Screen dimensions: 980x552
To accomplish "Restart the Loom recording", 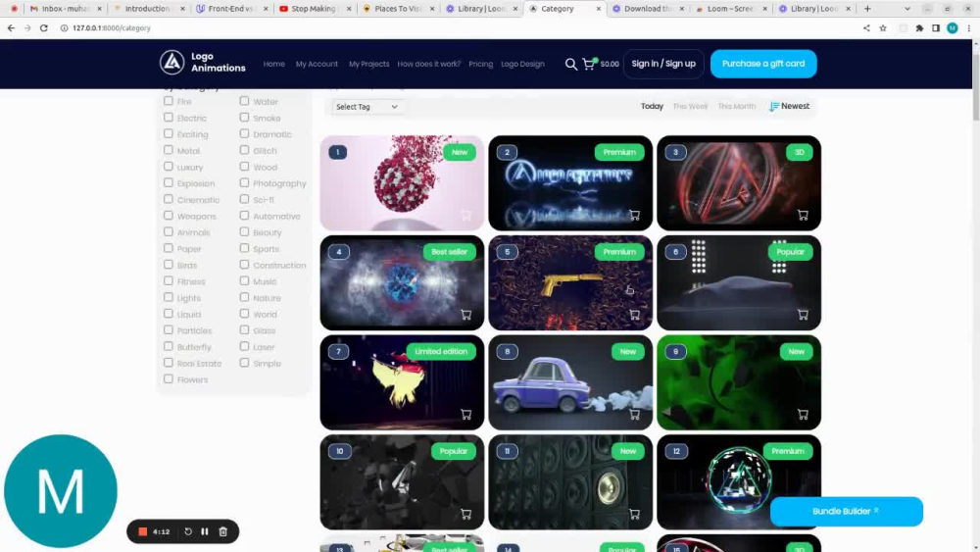I will (x=188, y=531).
